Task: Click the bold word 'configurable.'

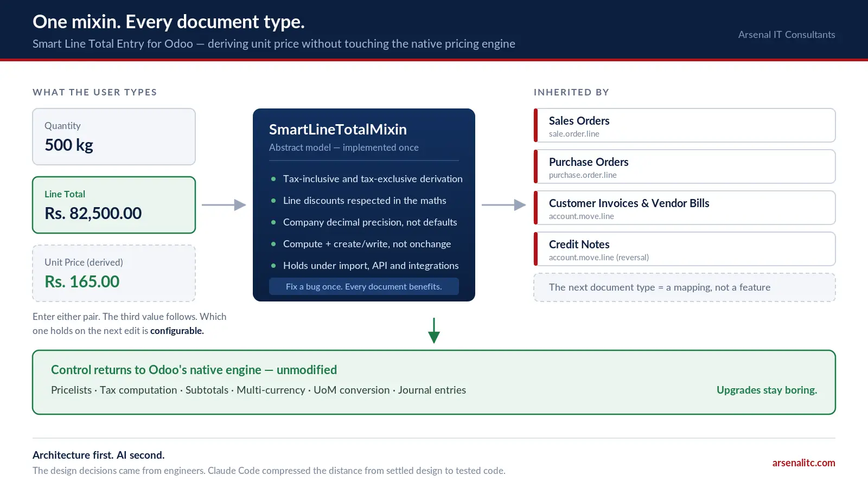Action: pyautogui.click(x=177, y=331)
